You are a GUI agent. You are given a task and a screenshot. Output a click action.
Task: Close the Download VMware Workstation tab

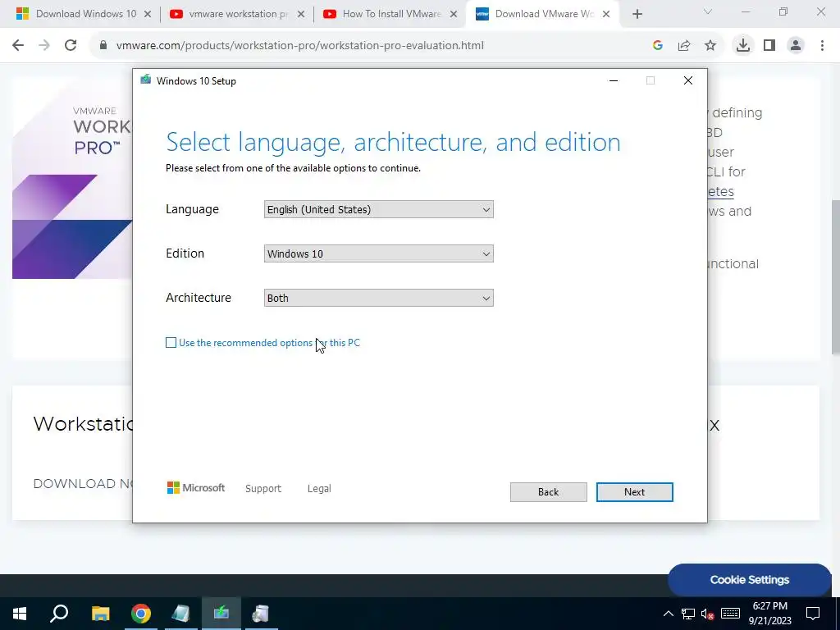click(x=606, y=14)
